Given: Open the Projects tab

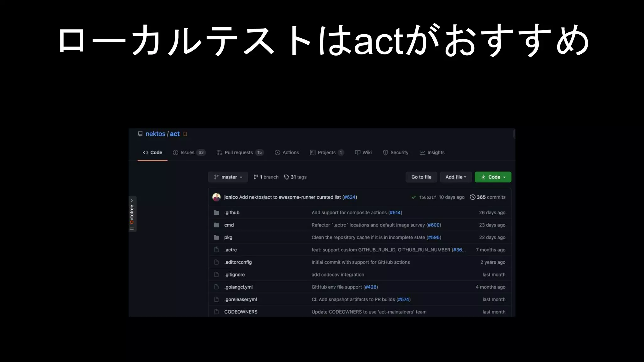Looking at the screenshot, I should click(327, 152).
